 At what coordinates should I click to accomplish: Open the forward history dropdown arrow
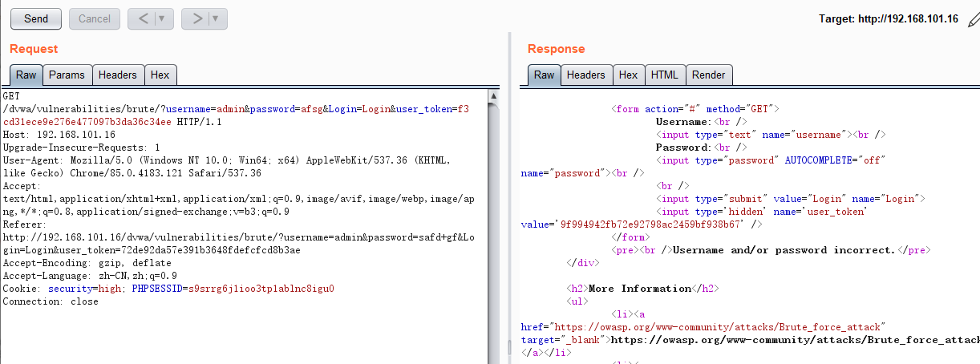click(x=217, y=18)
